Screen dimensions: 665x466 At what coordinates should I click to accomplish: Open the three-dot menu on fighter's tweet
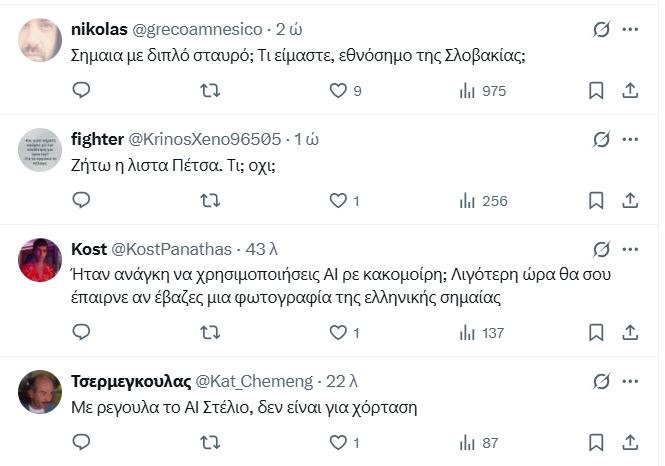pos(630,140)
